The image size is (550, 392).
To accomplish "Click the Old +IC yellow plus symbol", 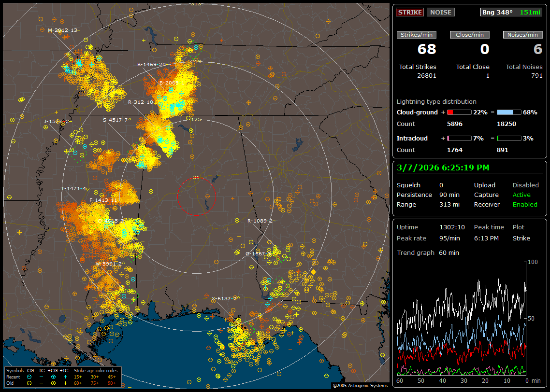I will (65, 382).
